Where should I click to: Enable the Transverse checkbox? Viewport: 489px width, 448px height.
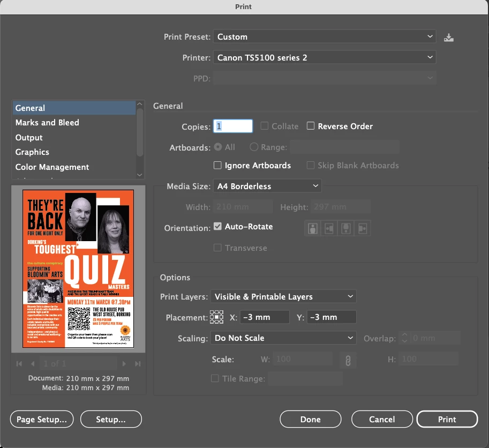[x=217, y=248]
